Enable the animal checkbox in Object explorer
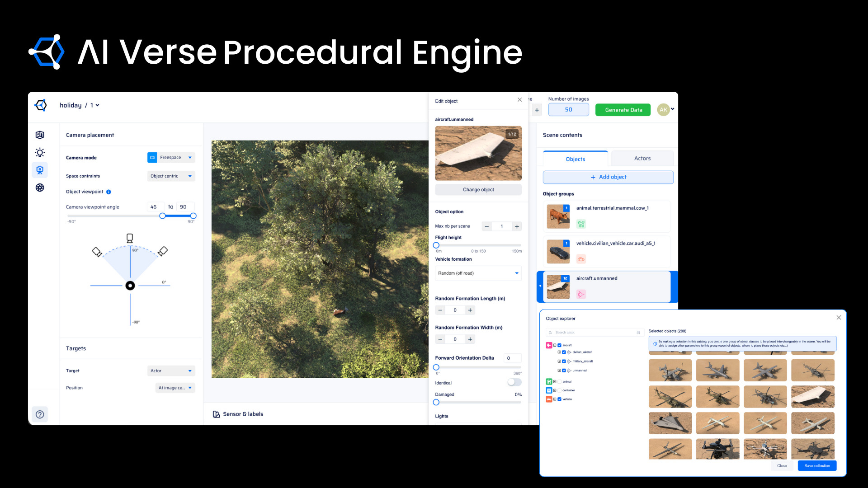The image size is (868, 488). (559, 381)
